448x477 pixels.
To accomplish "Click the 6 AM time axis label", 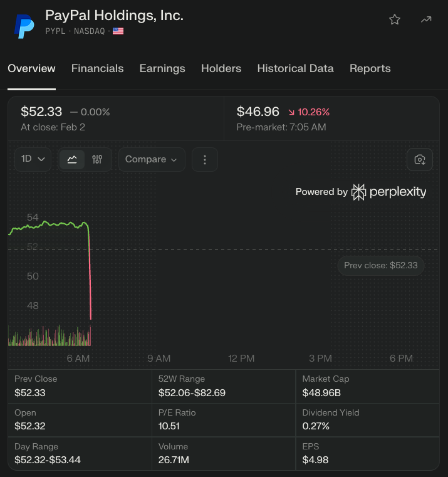I will [x=78, y=359].
